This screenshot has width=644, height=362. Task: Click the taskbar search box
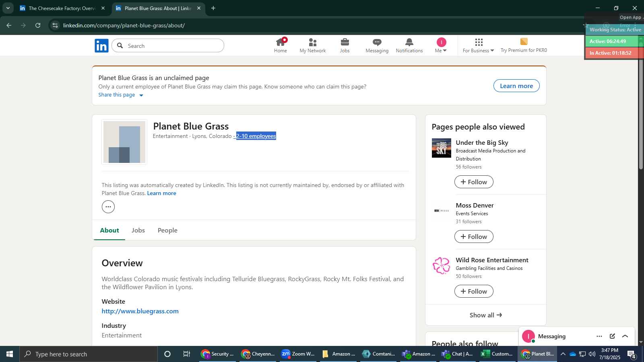(x=89, y=354)
